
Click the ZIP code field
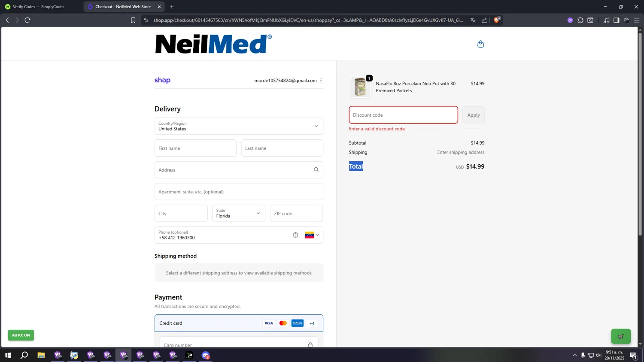click(296, 213)
